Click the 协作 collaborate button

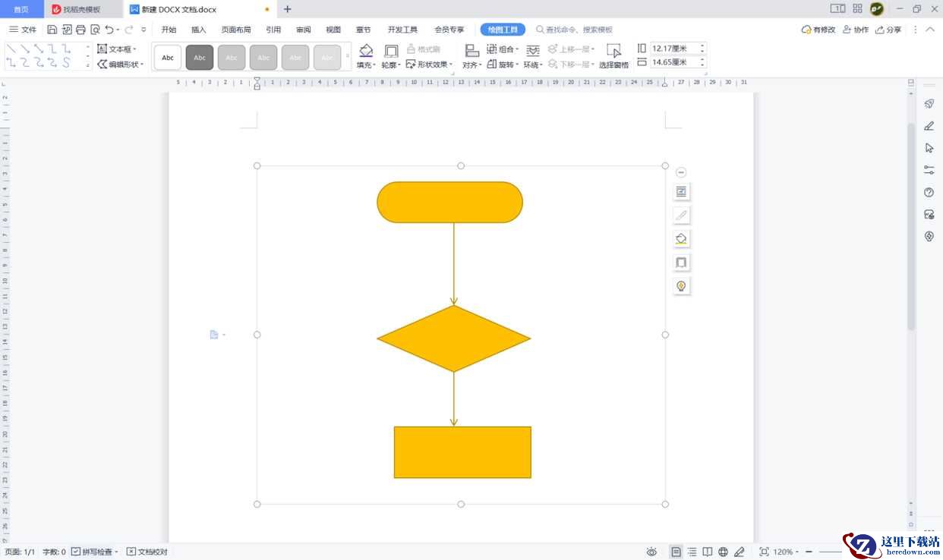[855, 30]
